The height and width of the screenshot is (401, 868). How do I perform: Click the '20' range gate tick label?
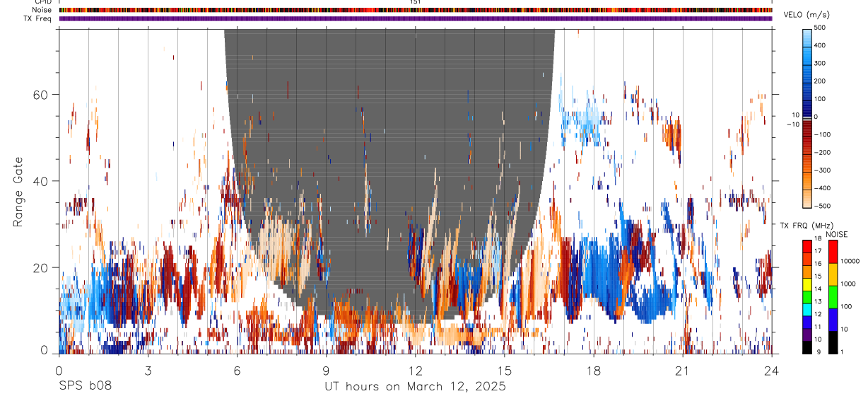coord(42,268)
